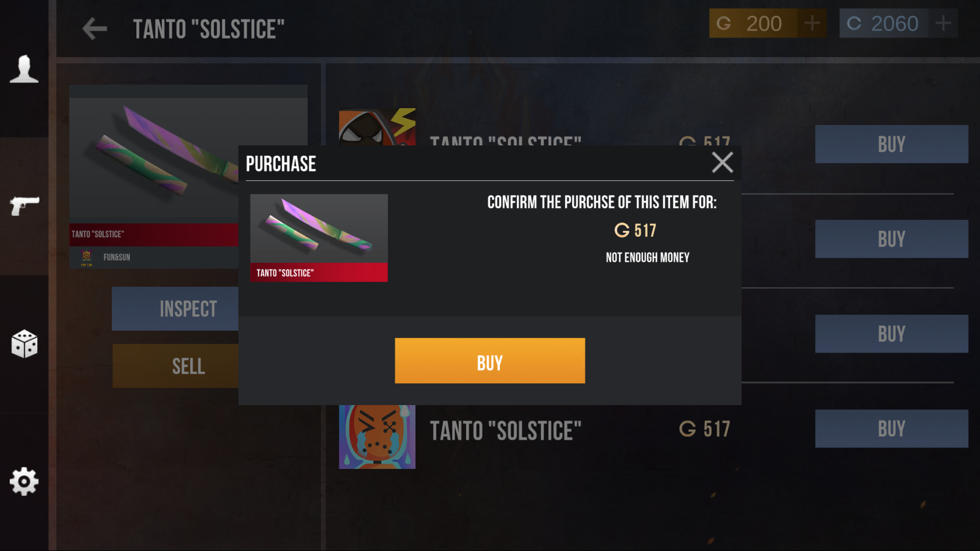Screen dimensions: 980x551
Task: Close the Purchase dialog with the X
Action: [x=722, y=163]
